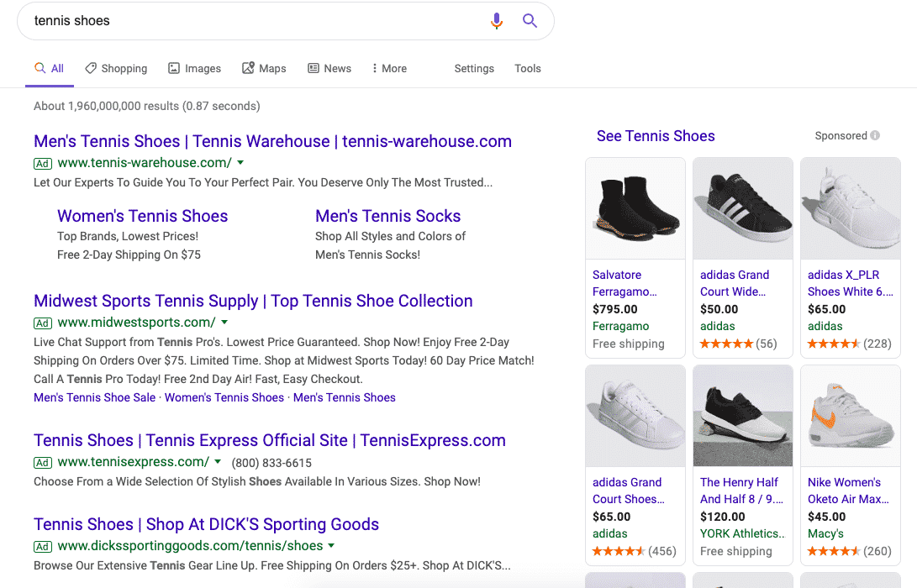Click About 1,960,000,000 results text
This screenshot has width=917, height=588.
[147, 107]
